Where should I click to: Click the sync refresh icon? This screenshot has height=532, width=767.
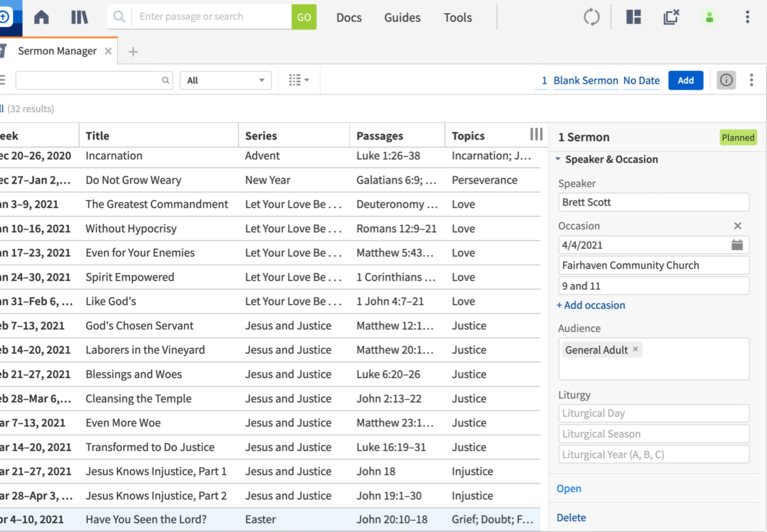[x=592, y=17]
